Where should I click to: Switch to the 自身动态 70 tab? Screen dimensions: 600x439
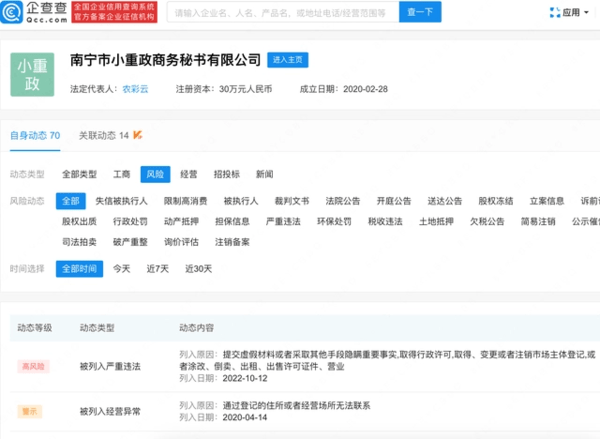(35, 135)
